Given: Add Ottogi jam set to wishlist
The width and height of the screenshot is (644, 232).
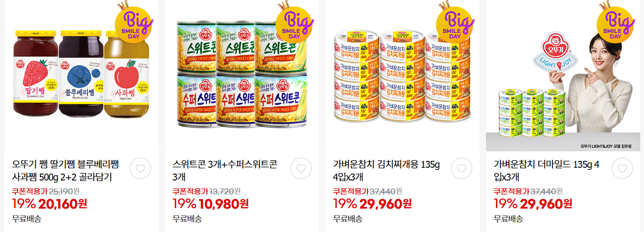Looking at the screenshot, I should [140, 168].
